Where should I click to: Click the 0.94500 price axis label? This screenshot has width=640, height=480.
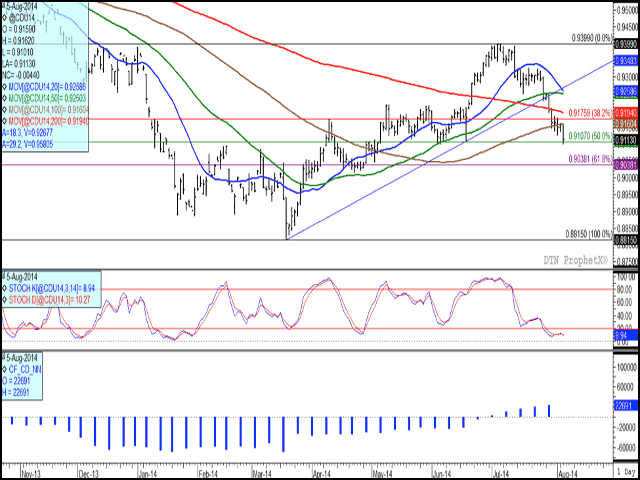pos(629,29)
